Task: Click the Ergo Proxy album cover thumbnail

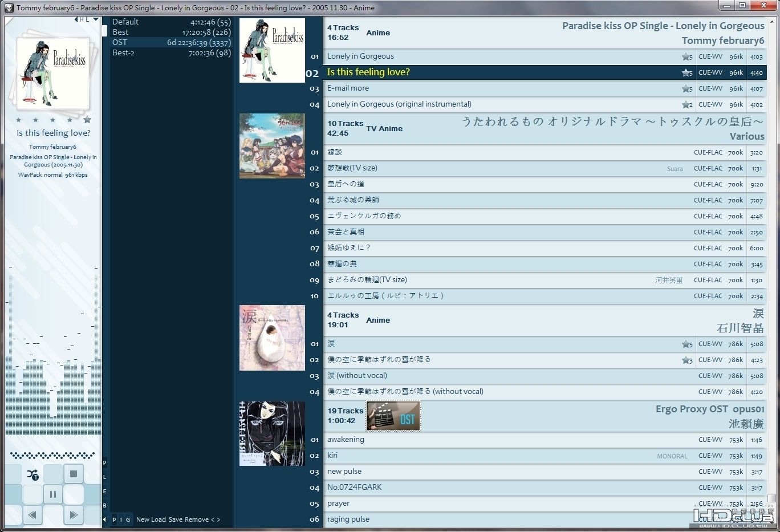Action: tap(272, 433)
